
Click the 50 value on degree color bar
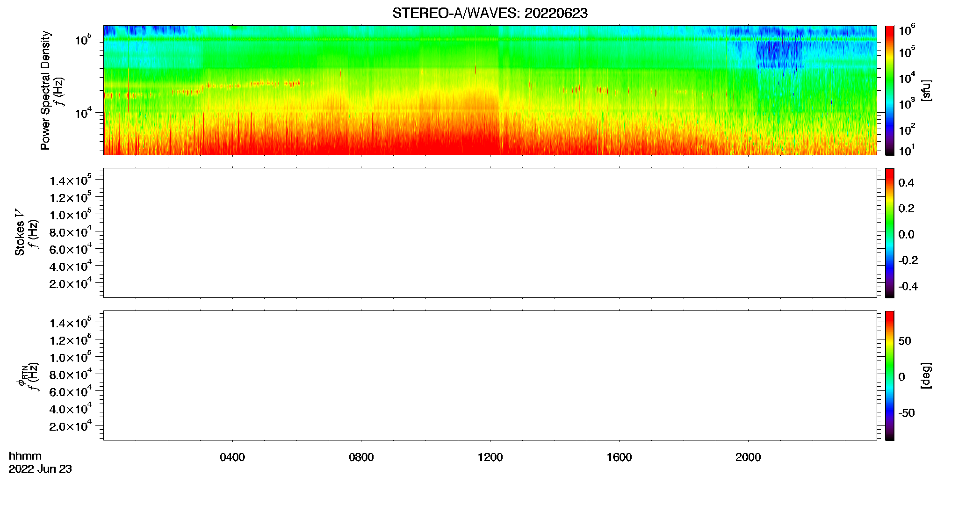[905, 341]
